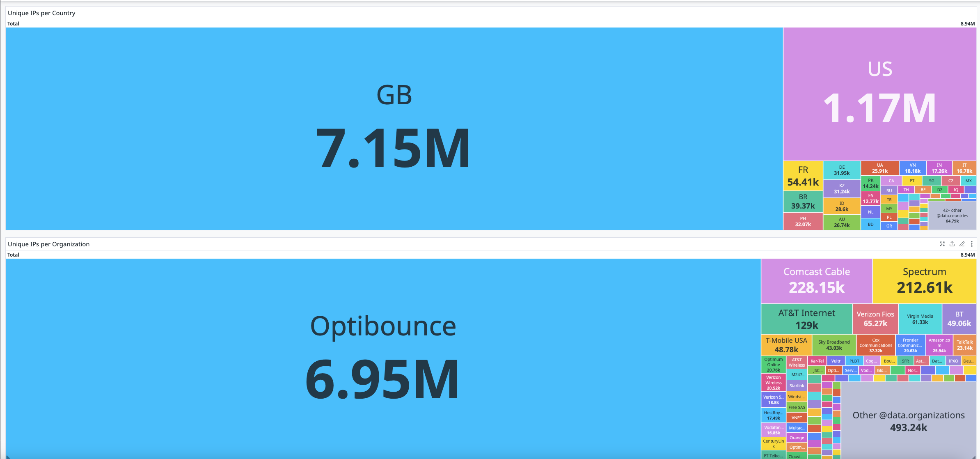
Task: Select the purple US 1.17M block
Action: 880,94
